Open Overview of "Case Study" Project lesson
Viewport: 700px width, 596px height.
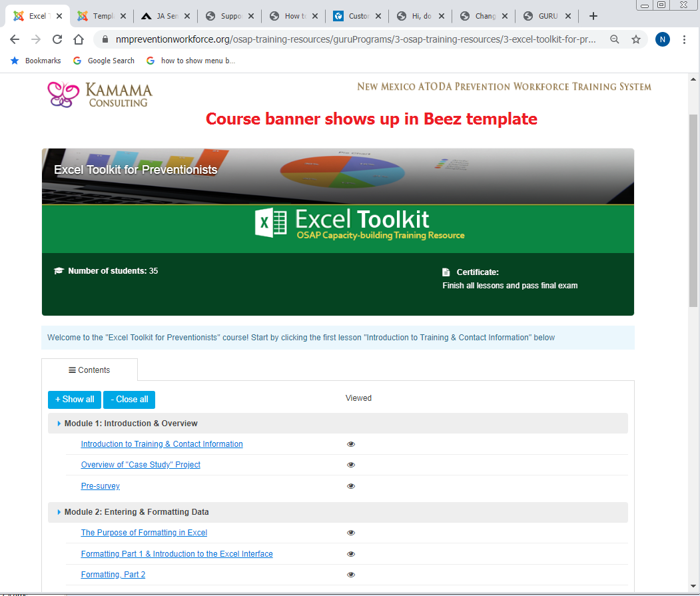click(x=141, y=464)
